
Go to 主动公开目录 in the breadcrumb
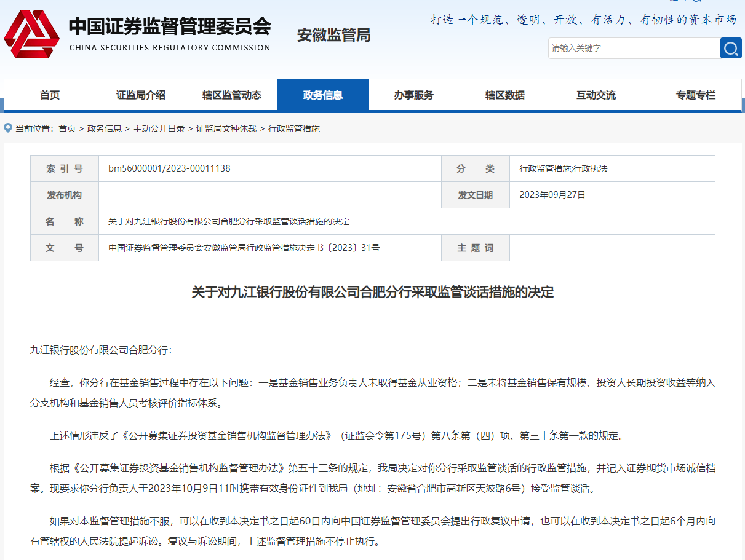pos(159,128)
